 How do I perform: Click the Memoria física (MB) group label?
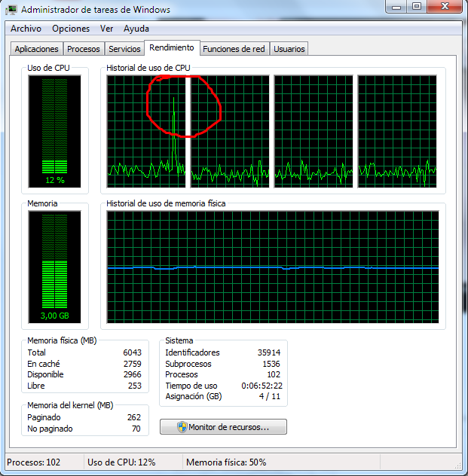[62, 340]
